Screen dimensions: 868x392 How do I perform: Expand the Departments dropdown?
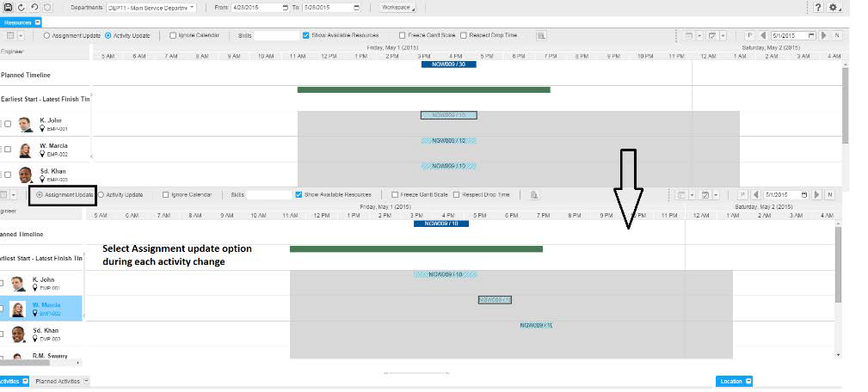[191, 7]
